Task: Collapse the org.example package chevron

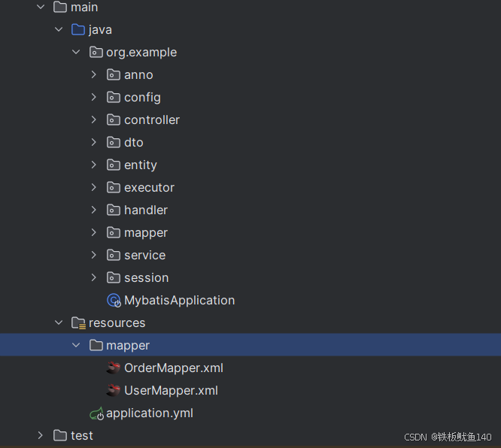Action: coord(76,52)
